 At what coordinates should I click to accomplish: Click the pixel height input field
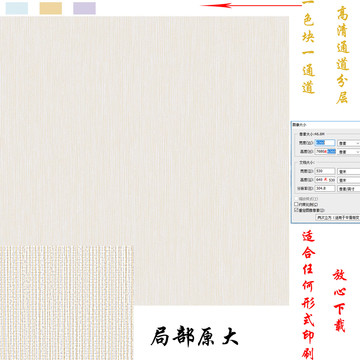325,151
